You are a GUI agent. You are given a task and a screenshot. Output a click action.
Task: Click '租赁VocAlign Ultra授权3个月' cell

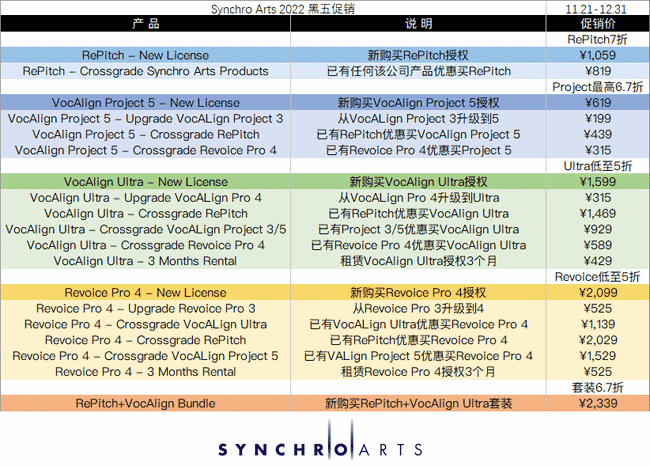click(418, 261)
